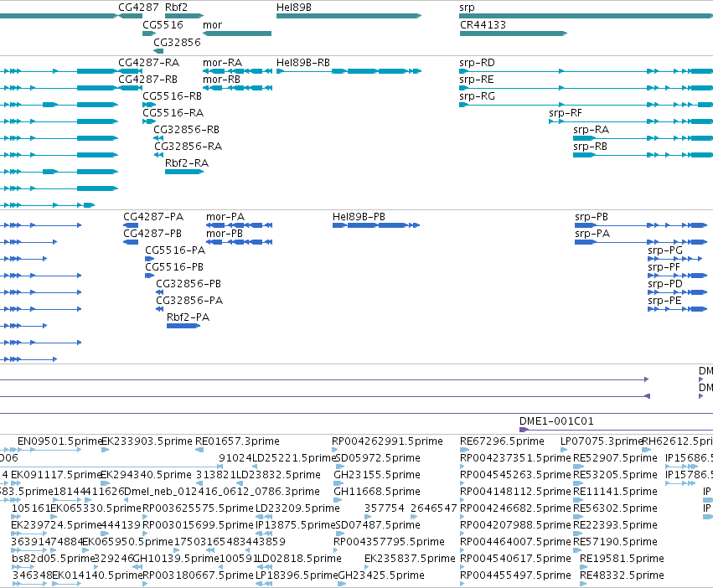Screen dimensions: 713x588
Task: Select protein srp-PF
Action: (x=678, y=276)
